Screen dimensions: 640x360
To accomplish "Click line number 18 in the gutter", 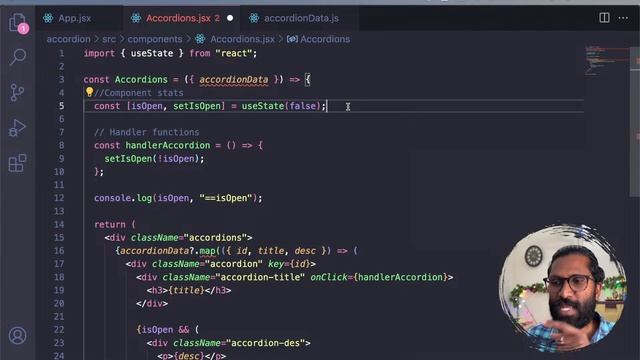I will point(59,277).
